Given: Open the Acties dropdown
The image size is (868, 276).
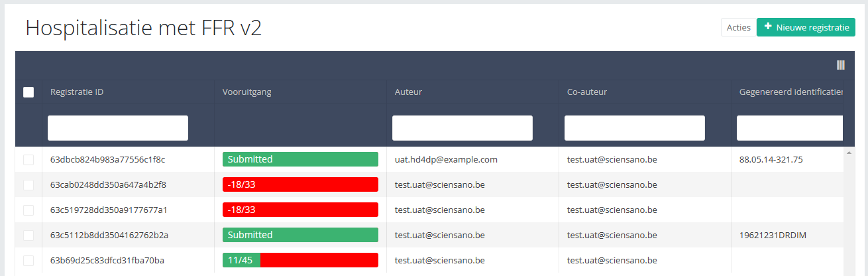Looking at the screenshot, I should click(738, 27).
